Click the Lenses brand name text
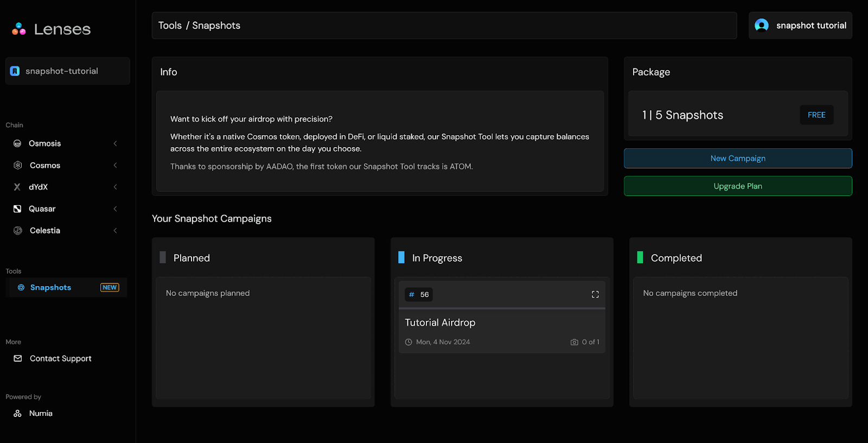868x443 pixels. 62,29
